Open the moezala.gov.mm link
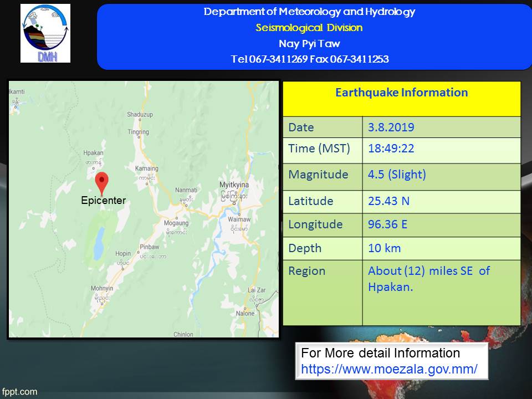This screenshot has height=399, width=532. point(389,369)
